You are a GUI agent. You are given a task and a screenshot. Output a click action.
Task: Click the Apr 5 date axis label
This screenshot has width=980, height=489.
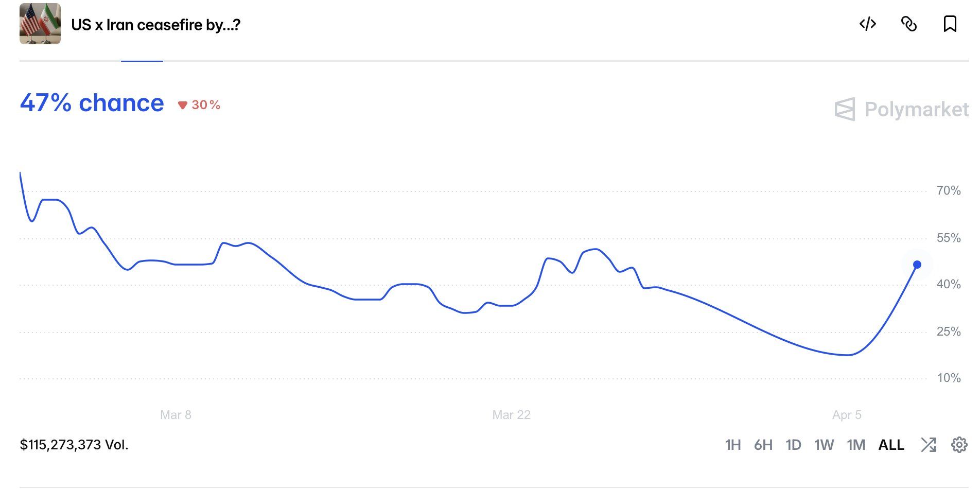point(847,415)
